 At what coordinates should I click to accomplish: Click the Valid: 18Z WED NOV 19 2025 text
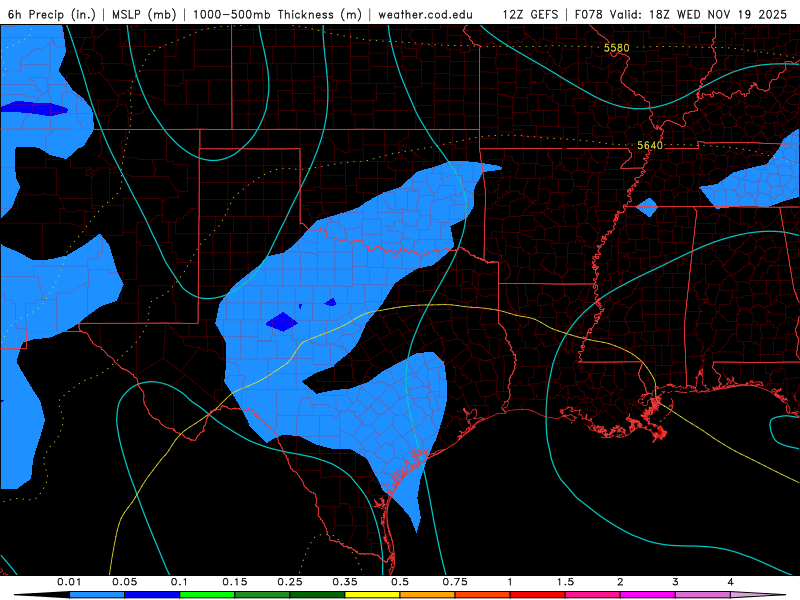tap(698, 14)
